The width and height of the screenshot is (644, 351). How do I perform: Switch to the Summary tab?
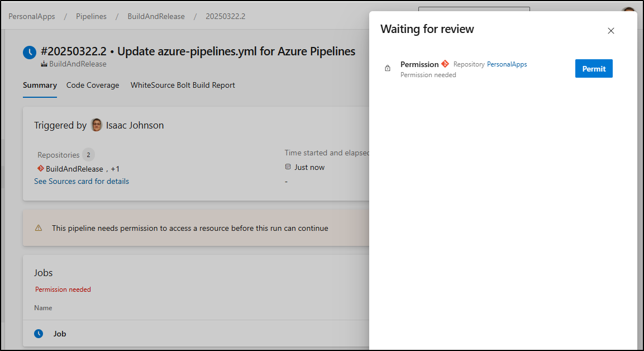point(40,85)
